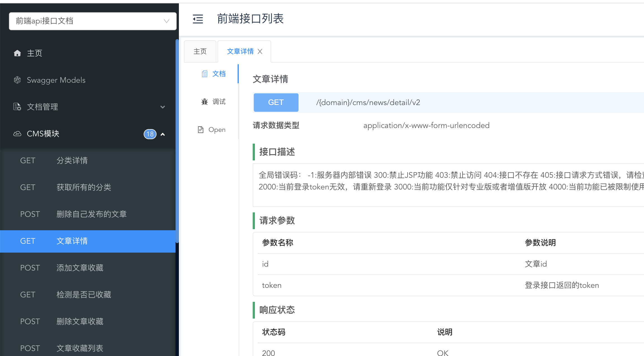644x356 pixels.
Task: Open POST 添加文章收藏 endpoint
Action: coord(80,268)
